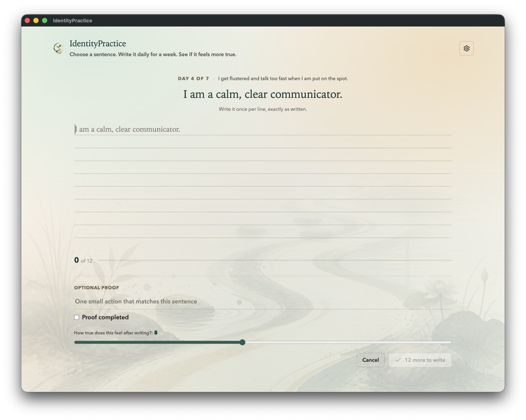Click the text about getting flustered on the spot
Screen dimensions: 526x420
pos(283,79)
